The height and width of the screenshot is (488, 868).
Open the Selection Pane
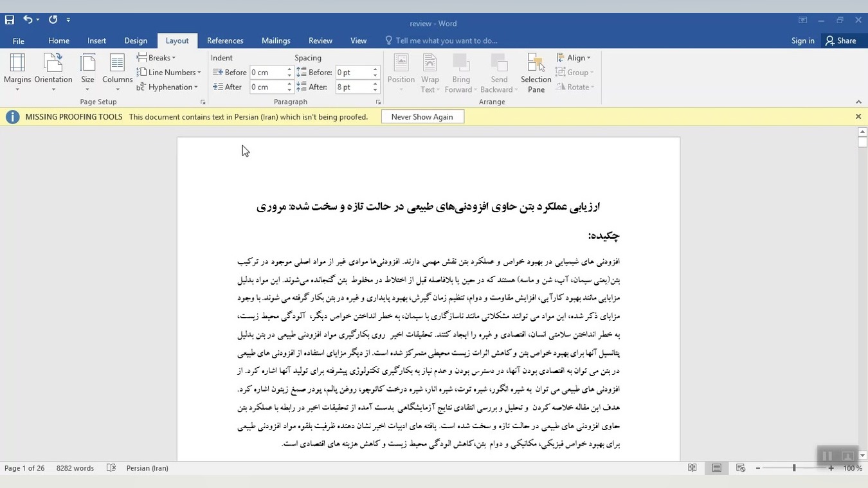coord(536,73)
